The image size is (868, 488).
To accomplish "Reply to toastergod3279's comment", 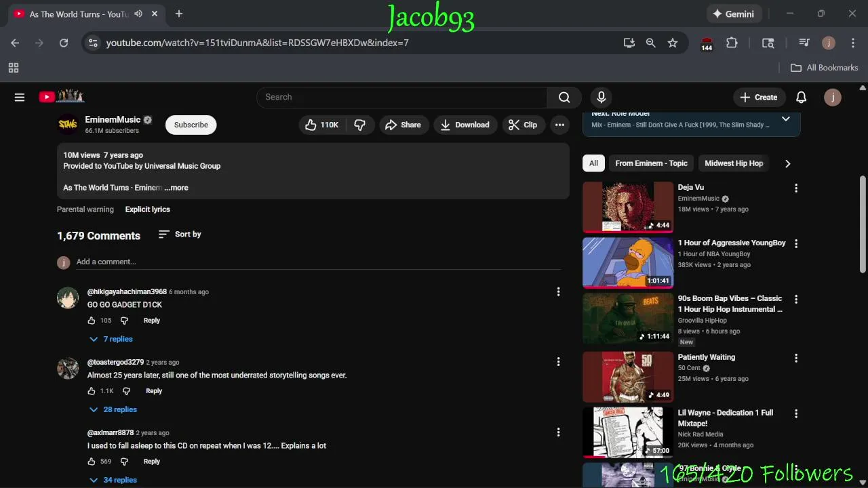I will click(154, 391).
